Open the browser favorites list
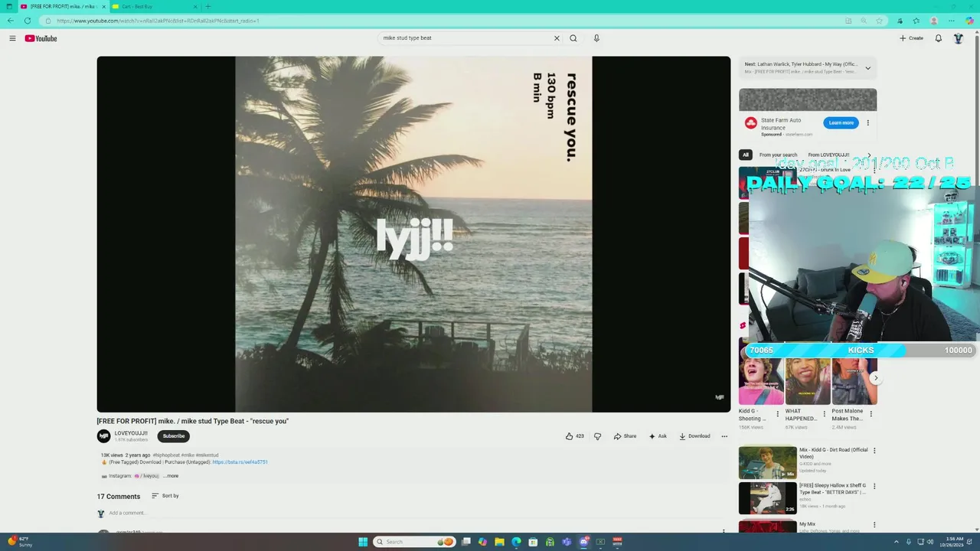This screenshot has height=551, width=980. pos(916,21)
